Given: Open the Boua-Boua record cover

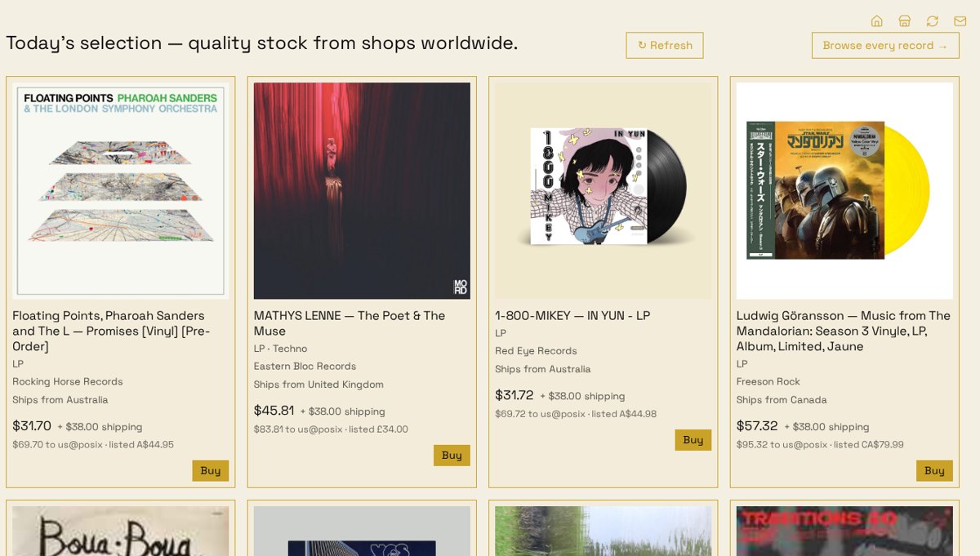Looking at the screenshot, I should coord(121,531).
